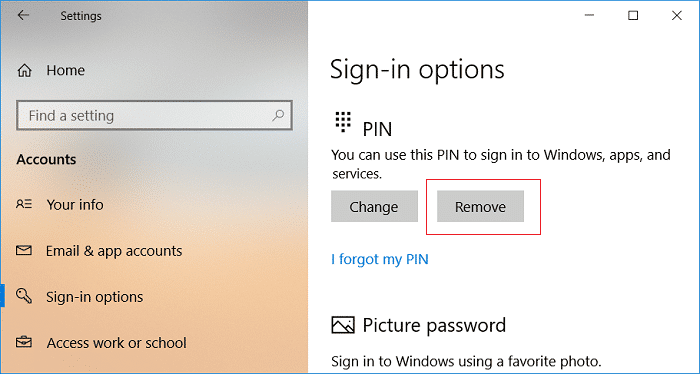Click the back arrow icon

[23, 15]
